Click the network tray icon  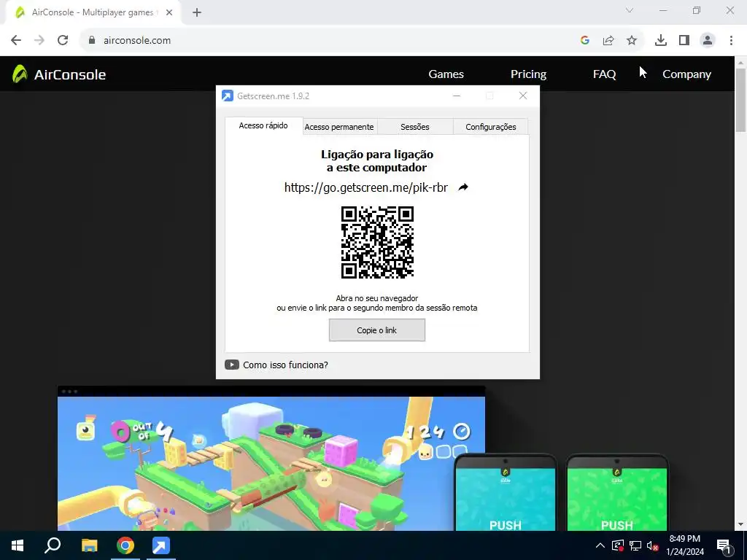pyautogui.click(x=635, y=545)
